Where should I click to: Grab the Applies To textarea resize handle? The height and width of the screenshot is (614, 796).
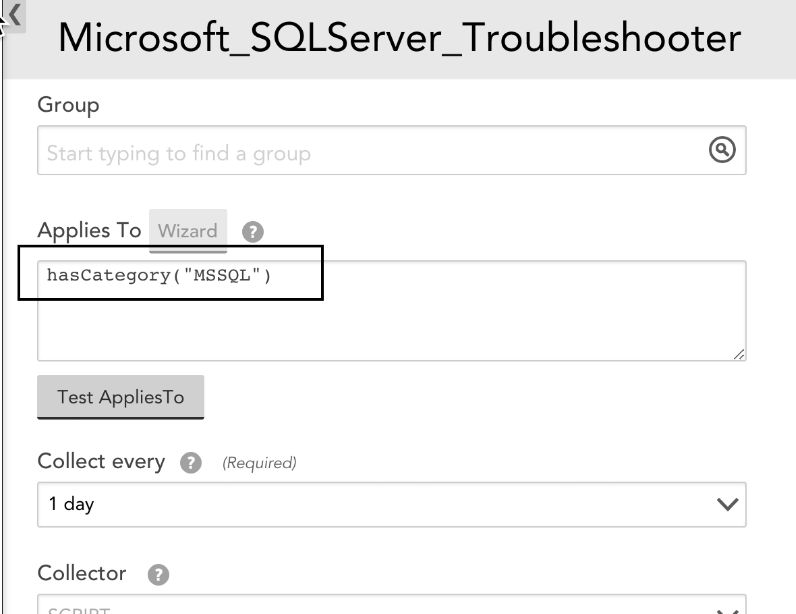tap(739, 354)
